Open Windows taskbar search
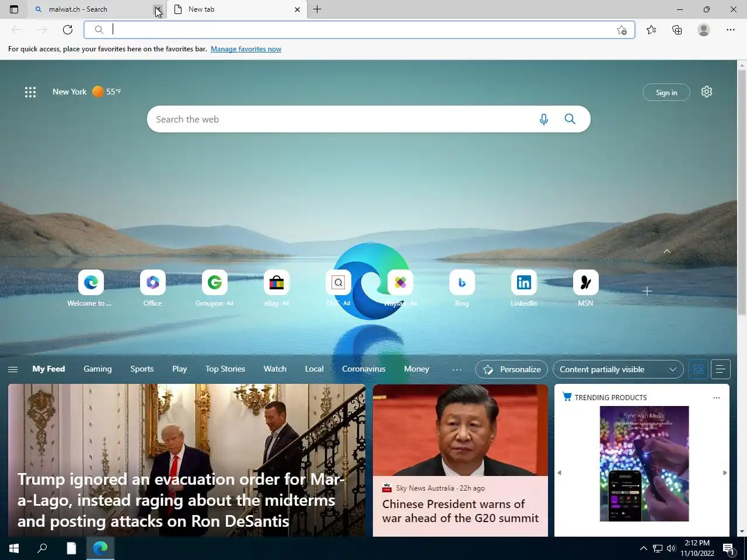747x560 pixels. (42, 548)
